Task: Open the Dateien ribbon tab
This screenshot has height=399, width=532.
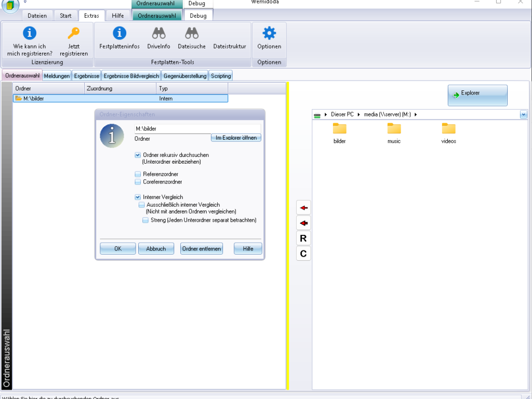Action: [x=37, y=16]
